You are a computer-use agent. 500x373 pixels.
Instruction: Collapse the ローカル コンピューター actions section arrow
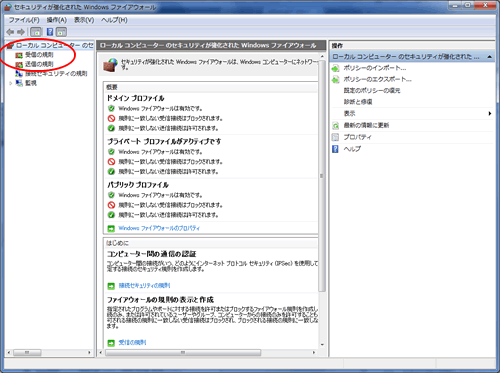[489, 57]
